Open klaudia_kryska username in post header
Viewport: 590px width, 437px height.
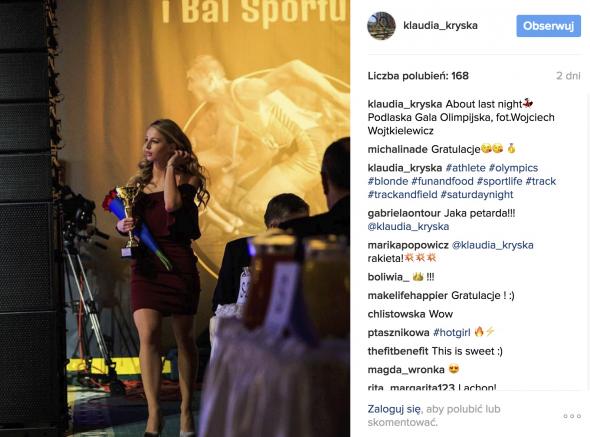[440, 26]
